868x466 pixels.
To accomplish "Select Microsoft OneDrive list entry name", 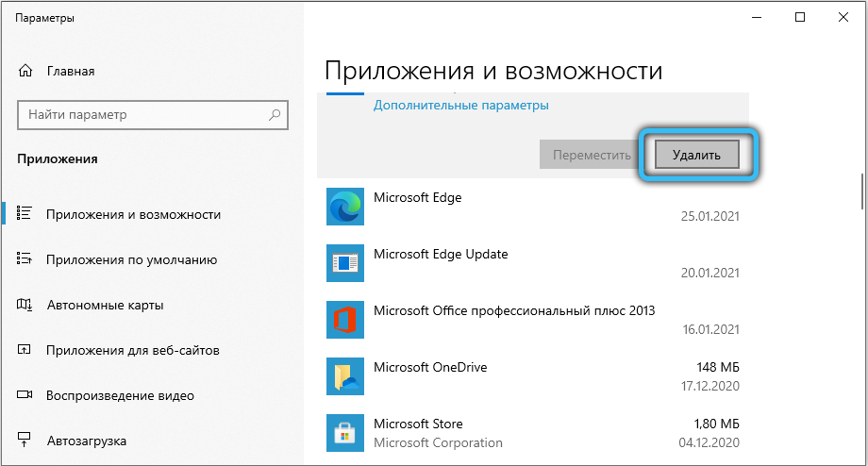I will tap(430, 367).
